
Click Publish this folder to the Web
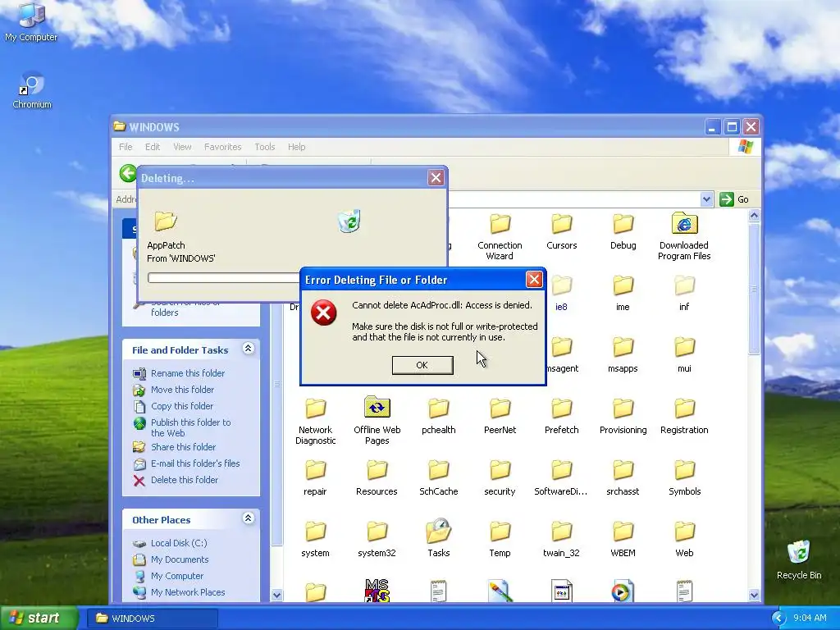click(x=182, y=427)
